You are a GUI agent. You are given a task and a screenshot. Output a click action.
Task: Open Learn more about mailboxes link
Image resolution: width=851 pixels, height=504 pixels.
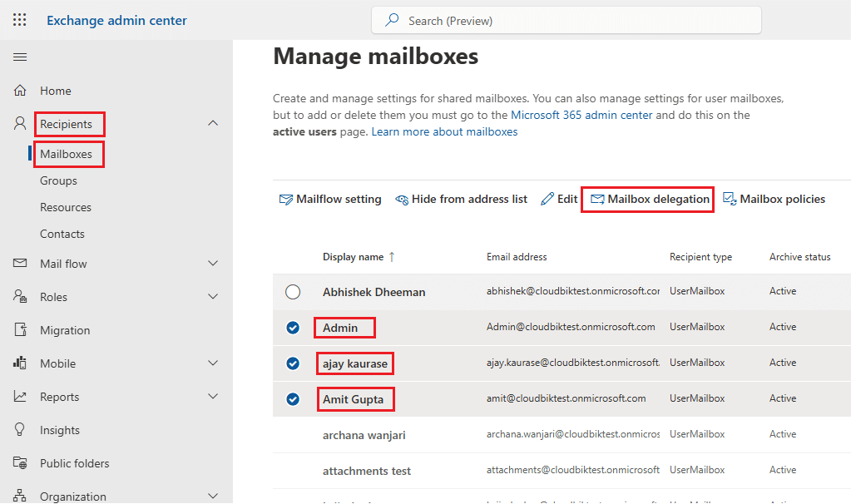pos(444,132)
